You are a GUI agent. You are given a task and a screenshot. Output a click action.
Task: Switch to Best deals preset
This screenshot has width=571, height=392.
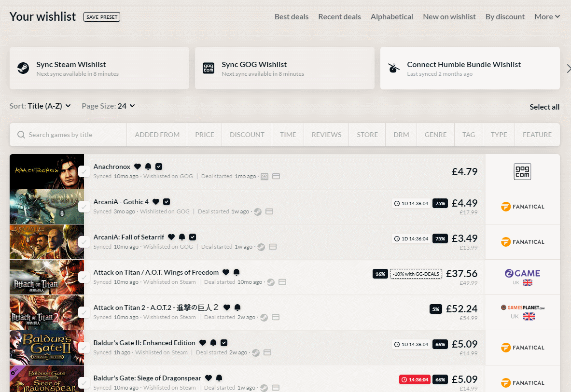click(x=292, y=17)
